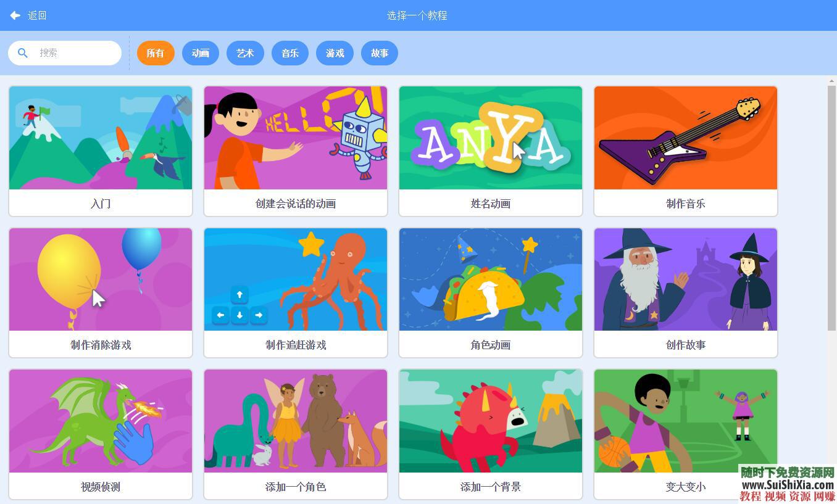Choose the 游戏 category filter
This screenshot has width=837, height=504.
pos(335,53)
